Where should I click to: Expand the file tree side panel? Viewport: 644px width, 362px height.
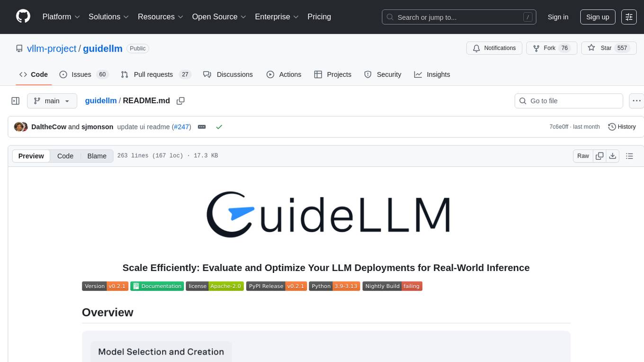tap(16, 101)
